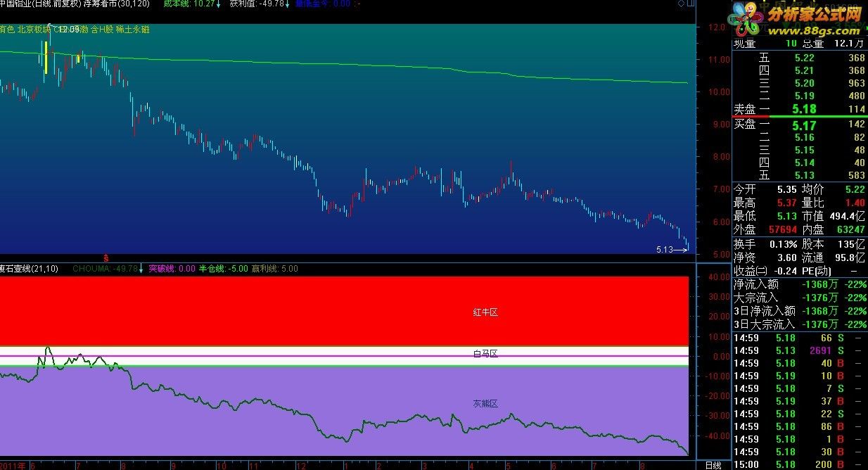Viewport: 868px width, 470px height.
Task: Click the 今开 5.35 value
Action: click(x=787, y=189)
